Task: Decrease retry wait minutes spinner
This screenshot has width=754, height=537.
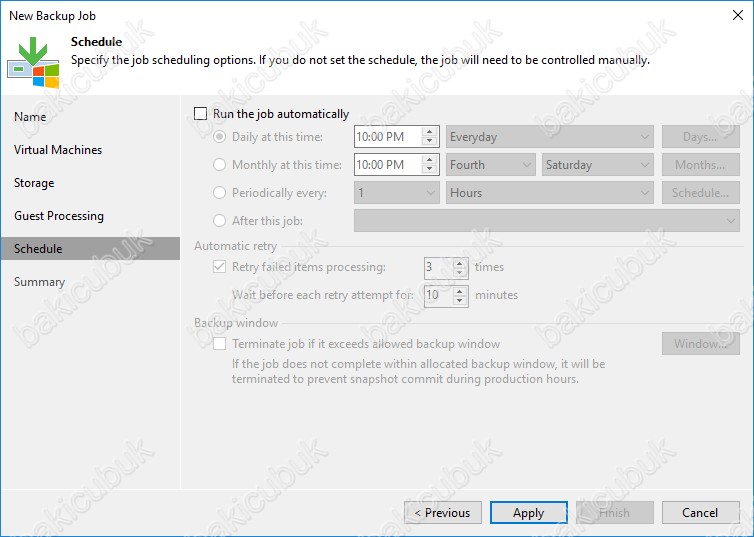Action: (x=460, y=300)
